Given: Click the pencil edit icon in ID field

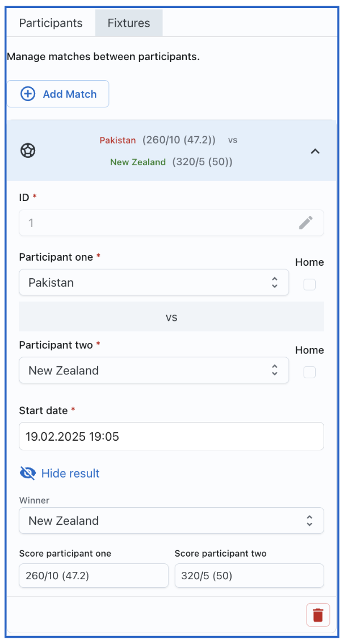Looking at the screenshot, I should point(306,223).
